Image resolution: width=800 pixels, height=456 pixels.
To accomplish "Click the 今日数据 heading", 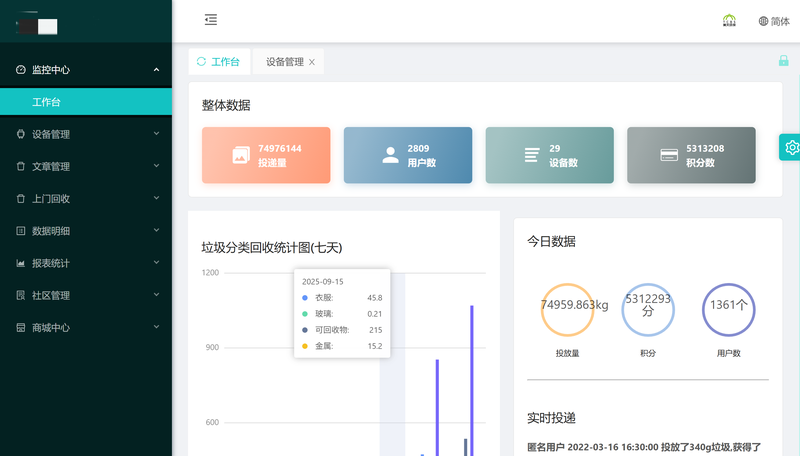I will point(551,241).
